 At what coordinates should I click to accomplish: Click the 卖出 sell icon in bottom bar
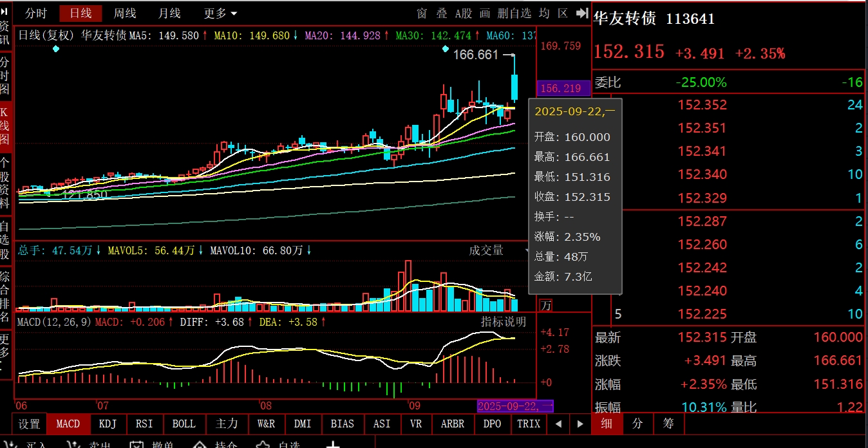(x=75, y=445)
